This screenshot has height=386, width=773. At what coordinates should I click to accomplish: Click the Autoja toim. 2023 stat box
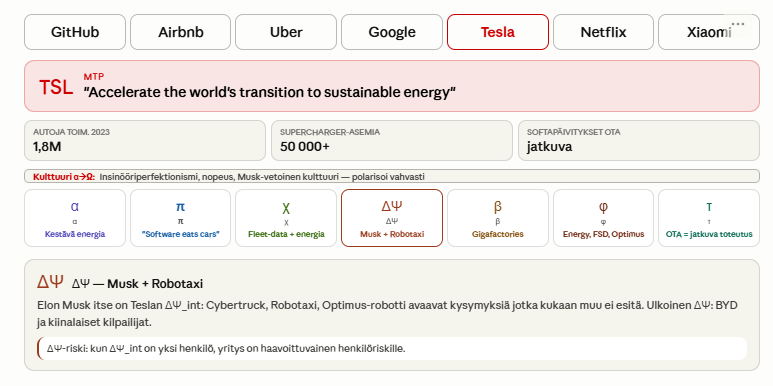(x=145, y=140)
